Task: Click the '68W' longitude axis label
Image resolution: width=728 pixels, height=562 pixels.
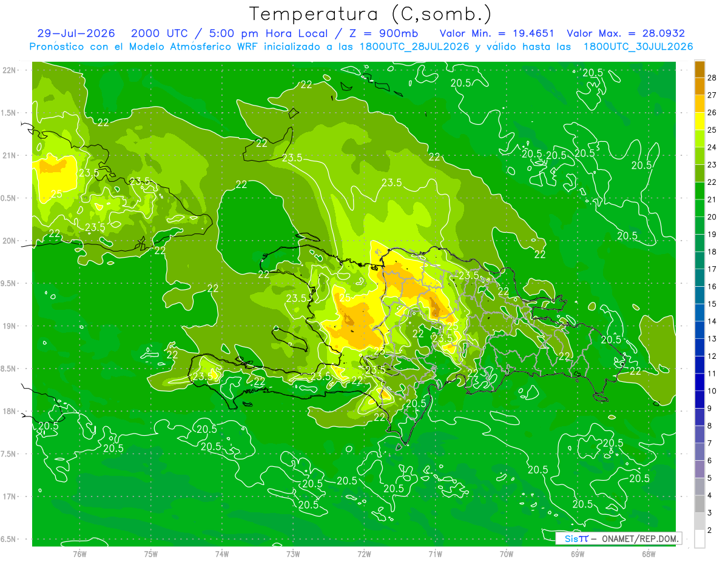Action: (x=649, y=554)
